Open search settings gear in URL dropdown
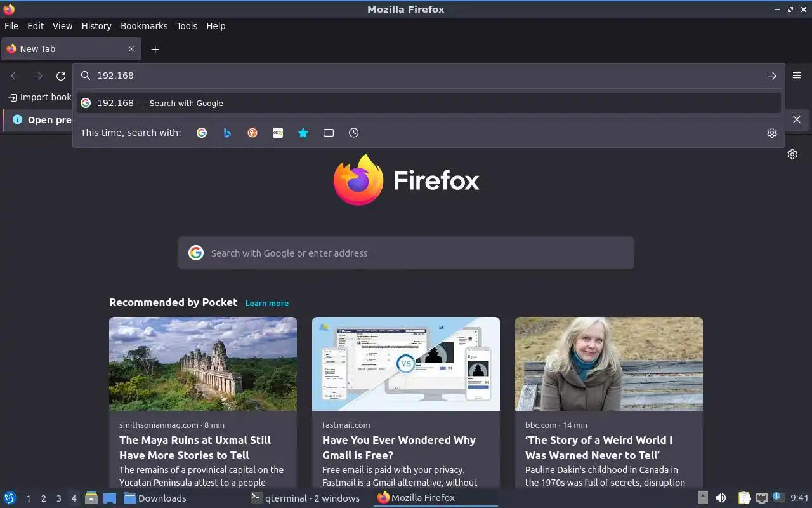 pos(771,133)
